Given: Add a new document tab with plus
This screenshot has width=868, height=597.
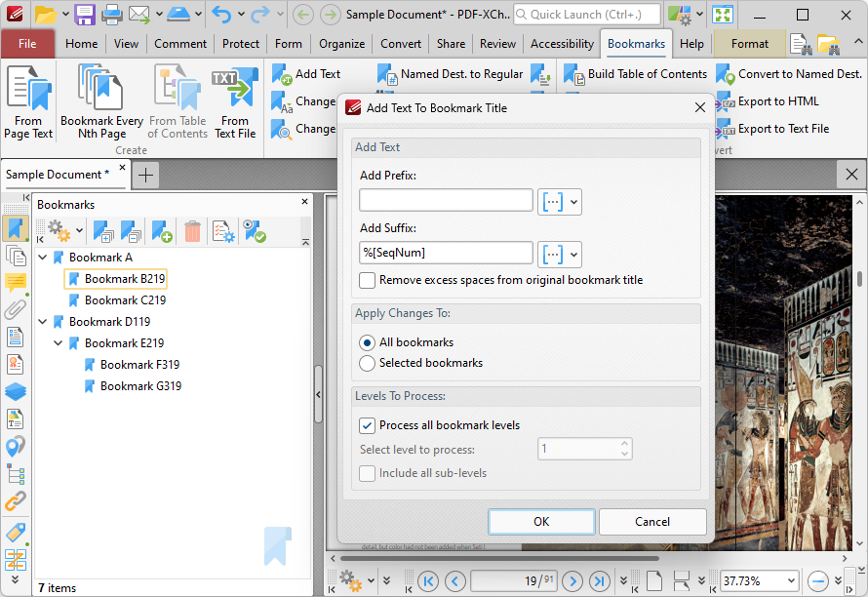Looking at the screenshot, I should point(145,176).
